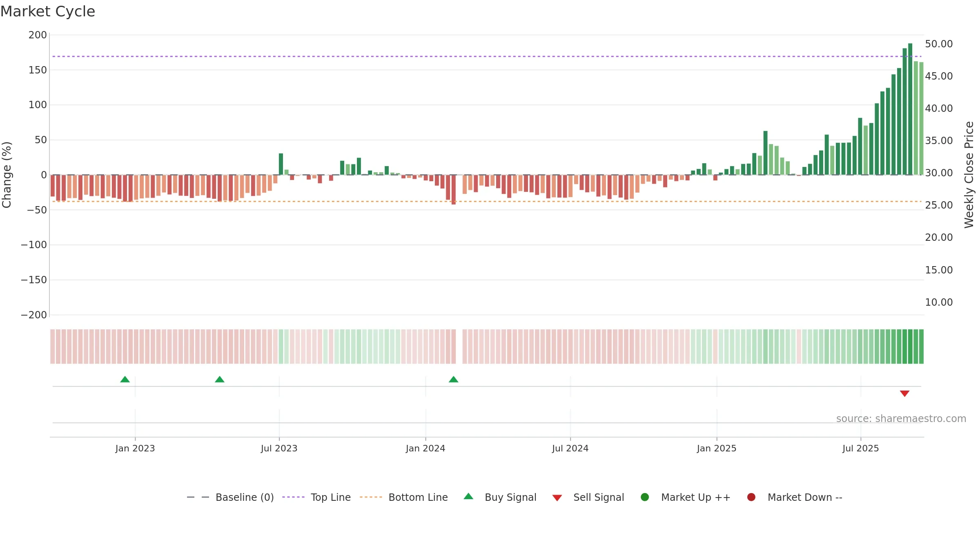980x551 pixels.
Task: Click the green Market Up circle in legend
Action: pos(645,497)
